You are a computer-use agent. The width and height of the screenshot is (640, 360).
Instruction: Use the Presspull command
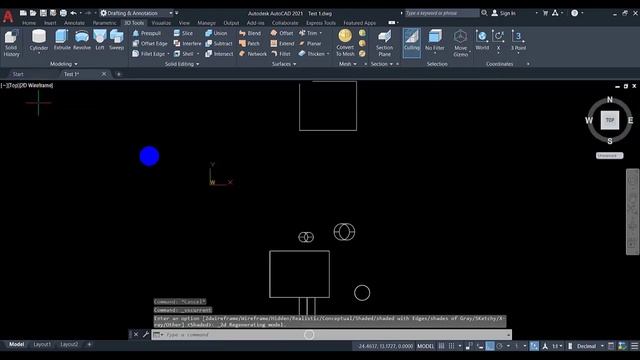click(x=147, y=33)
